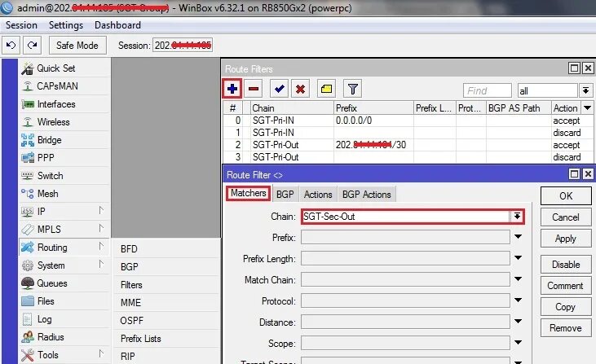Click the Chain input field
The height and width of the screenshot is (364, 596).
tap(405, 217)
